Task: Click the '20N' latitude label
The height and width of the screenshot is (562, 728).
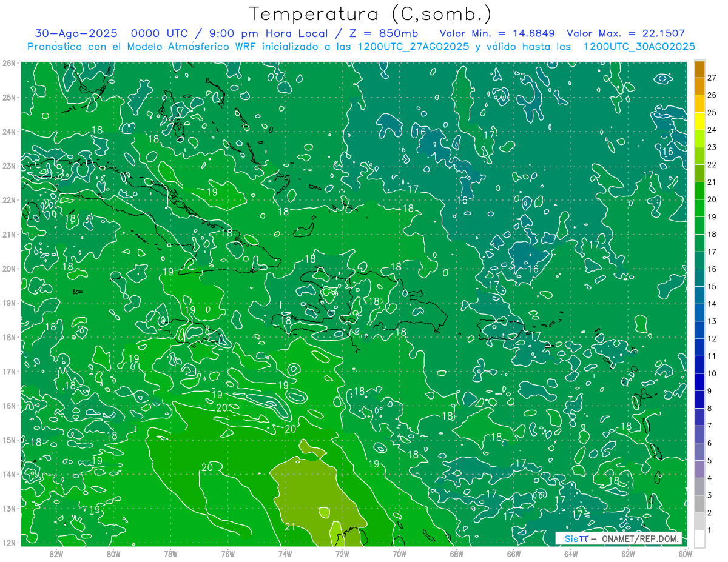Action: coord(9,269)
